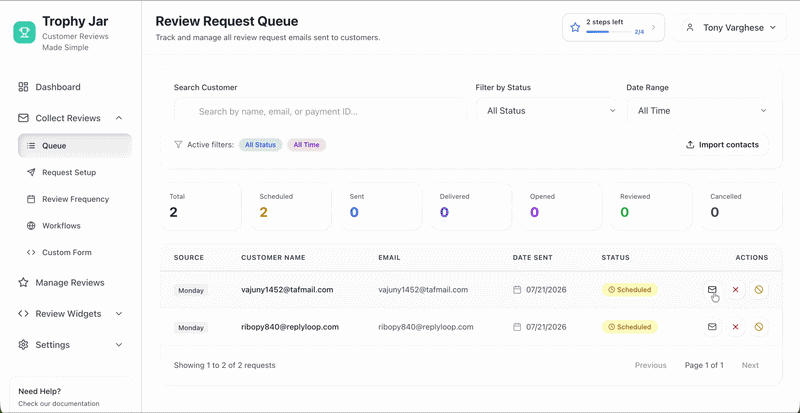Expand the Settings sidebar section

coord(70,345)
